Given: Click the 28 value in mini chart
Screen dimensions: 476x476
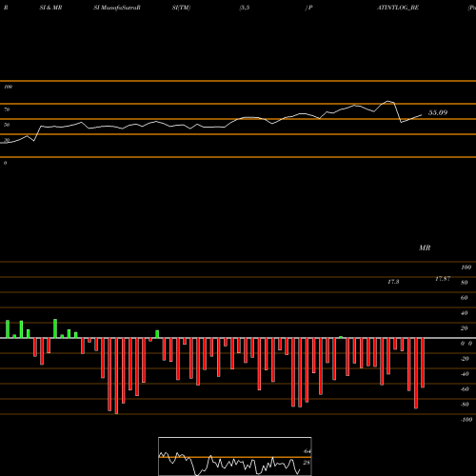Looking at the screenshot, I should pos(307,463).
